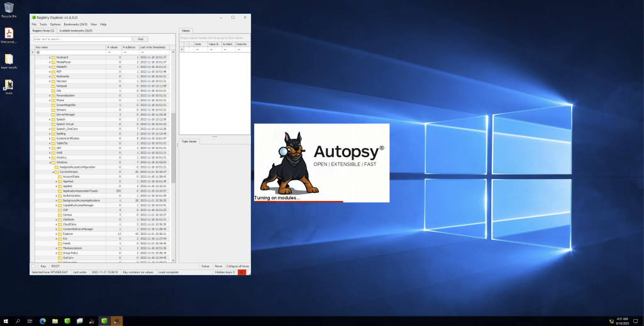Image resolution: width=644 pixels, height=326 pixels.
Task: Focus the 'Enter text to search' field
Action: [x=82, y=40]
